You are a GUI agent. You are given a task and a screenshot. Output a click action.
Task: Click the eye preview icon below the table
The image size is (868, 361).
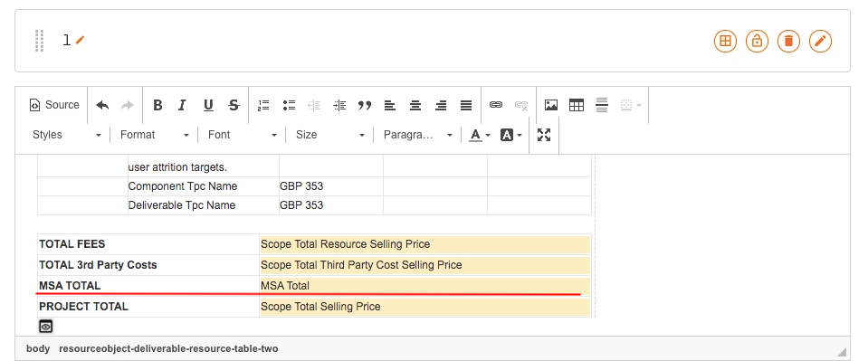point(46,327)
